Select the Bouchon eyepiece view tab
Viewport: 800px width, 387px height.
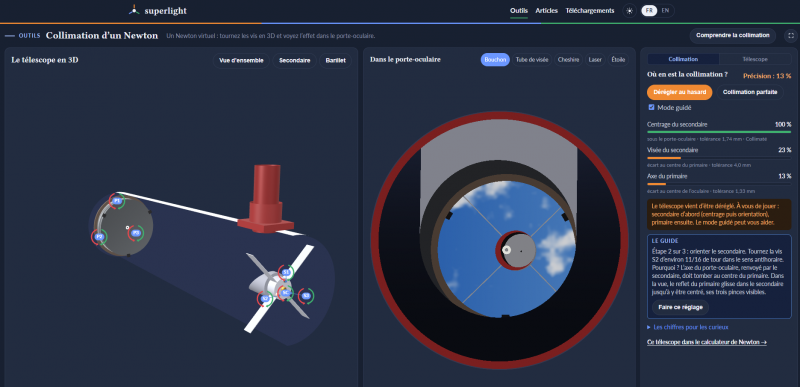495,60
